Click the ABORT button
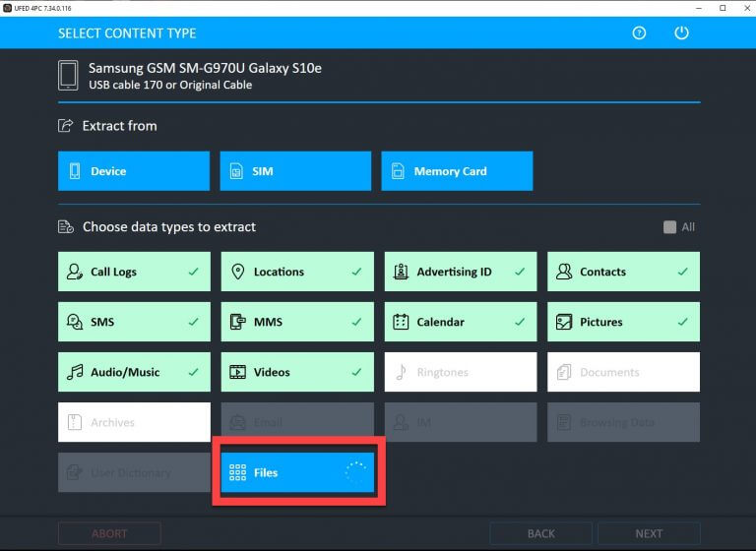The image size is (756, 551). [109, 533]
